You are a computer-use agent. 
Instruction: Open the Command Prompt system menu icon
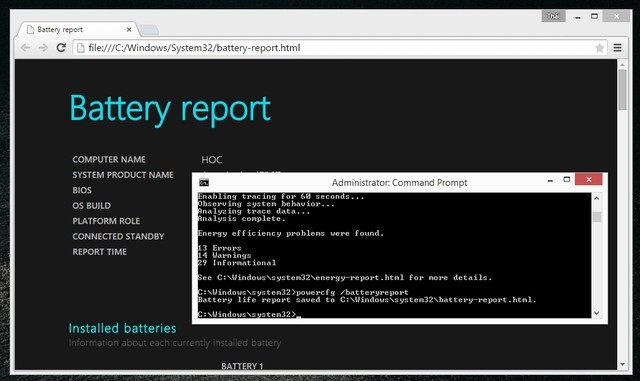(x=204, y=183)
